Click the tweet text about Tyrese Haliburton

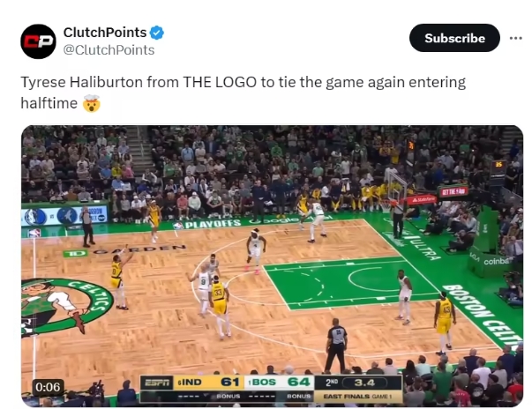(x=243, y=93)
